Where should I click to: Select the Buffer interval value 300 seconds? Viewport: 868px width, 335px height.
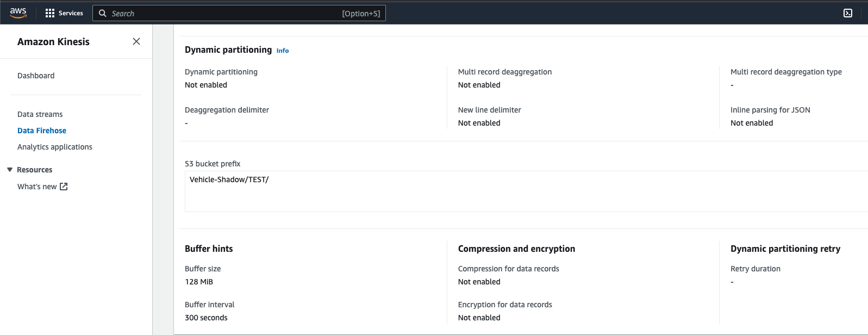[206, 318]
